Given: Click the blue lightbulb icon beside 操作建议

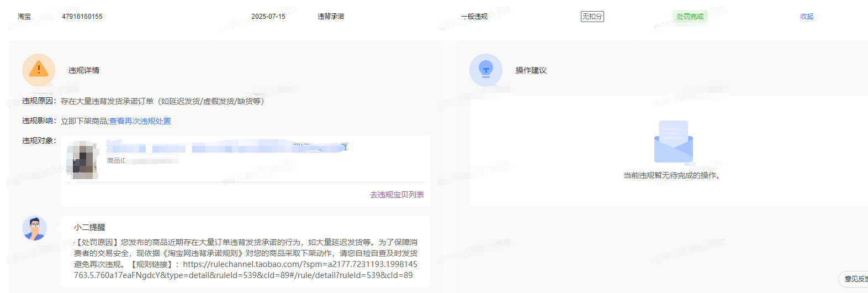Looking at the screenshot, I should coord(485,70).
